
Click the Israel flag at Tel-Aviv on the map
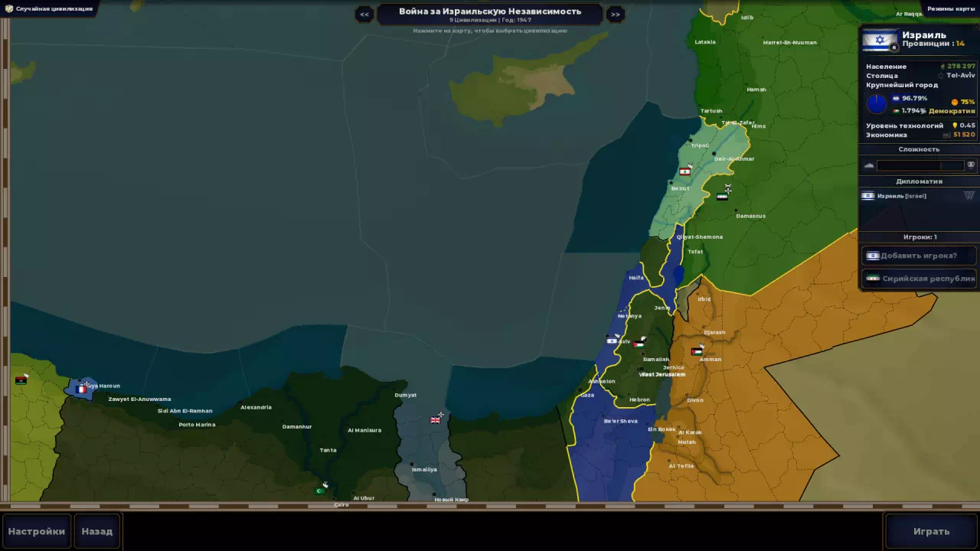(x=612, y=341)
